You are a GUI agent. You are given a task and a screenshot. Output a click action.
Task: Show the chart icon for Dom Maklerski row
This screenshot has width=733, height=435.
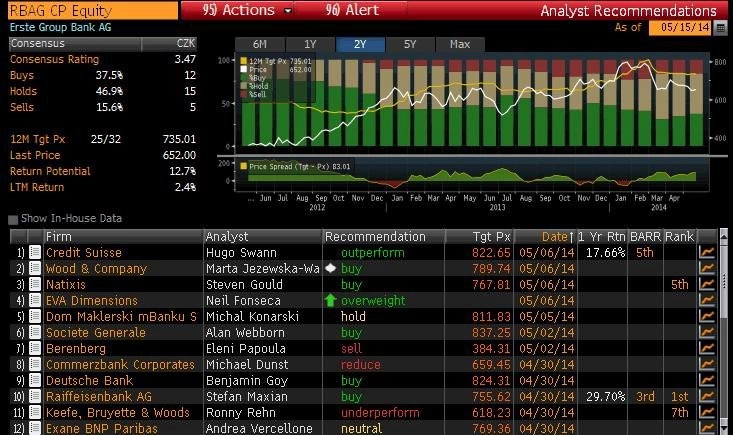(x=706, y=316)
